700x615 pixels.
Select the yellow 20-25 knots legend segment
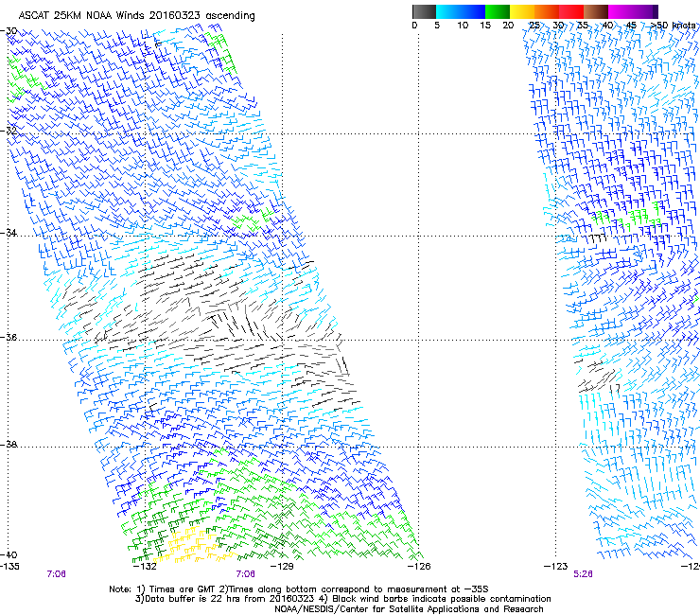[522, 11]
